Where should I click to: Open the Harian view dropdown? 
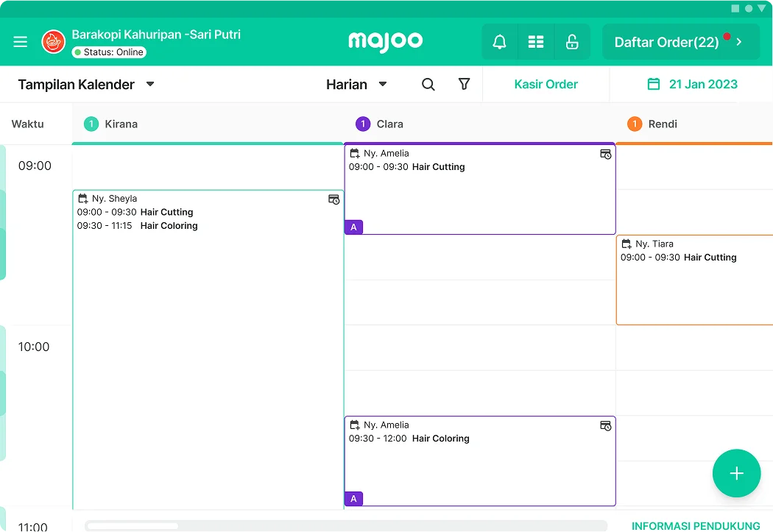click(x=356, y=85)
